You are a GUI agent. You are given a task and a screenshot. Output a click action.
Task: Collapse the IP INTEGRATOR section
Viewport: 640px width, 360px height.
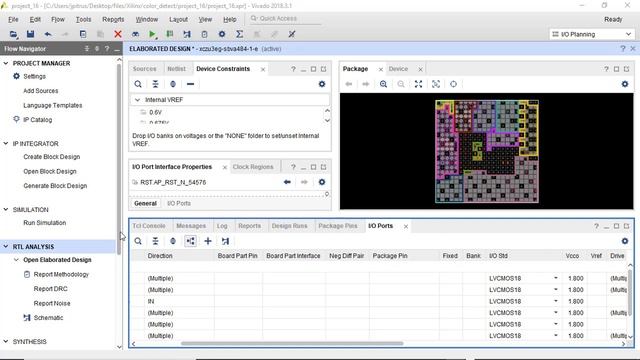tap(6, 144)
